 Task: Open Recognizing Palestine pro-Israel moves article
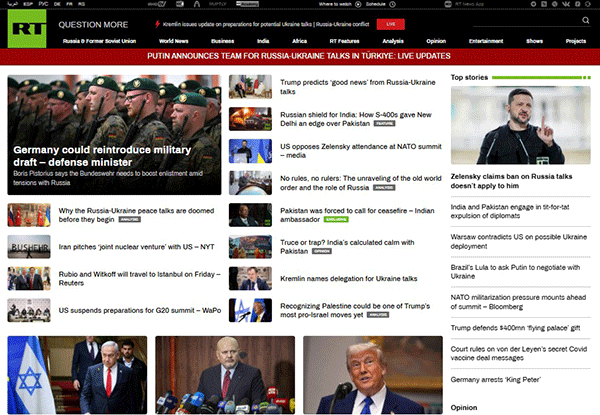[x=355, y=310]
